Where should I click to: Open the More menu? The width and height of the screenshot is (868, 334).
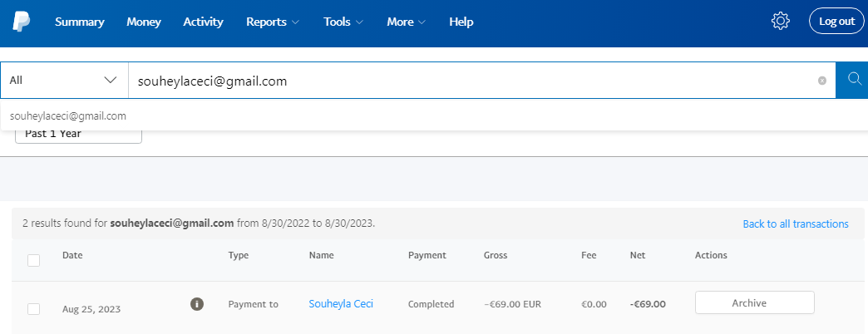(406, 22)
